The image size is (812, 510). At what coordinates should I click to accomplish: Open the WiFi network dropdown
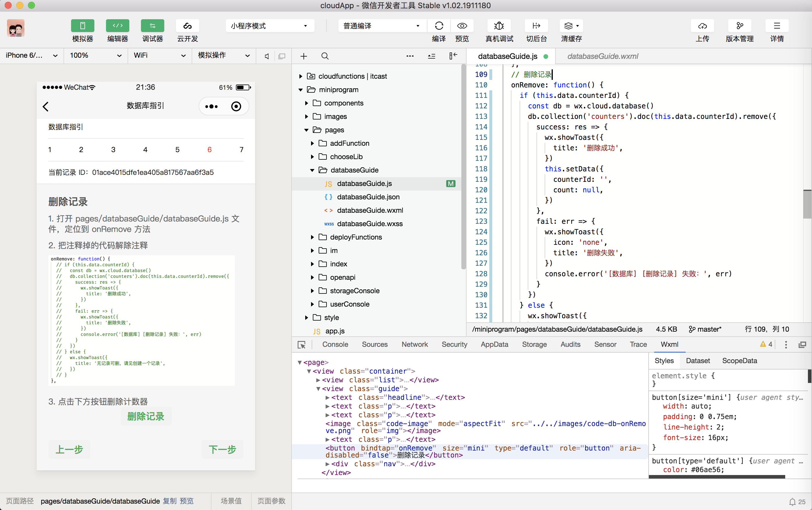tap(160, 55)
